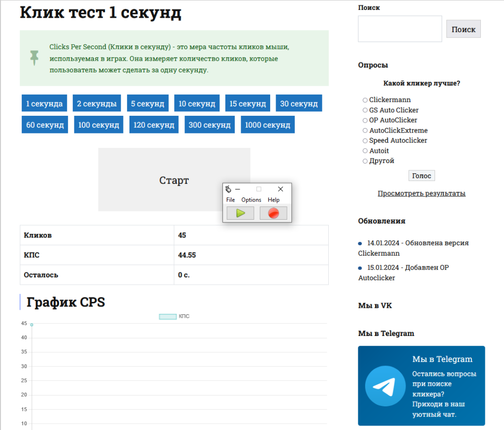Minimize the autoclicker window
Image resolution: width=504 pixels, height=430 pixels.
(237, 189)
